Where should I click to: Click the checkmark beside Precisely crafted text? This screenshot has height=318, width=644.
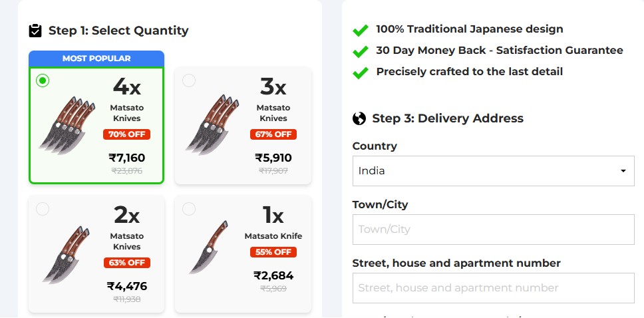361,73
